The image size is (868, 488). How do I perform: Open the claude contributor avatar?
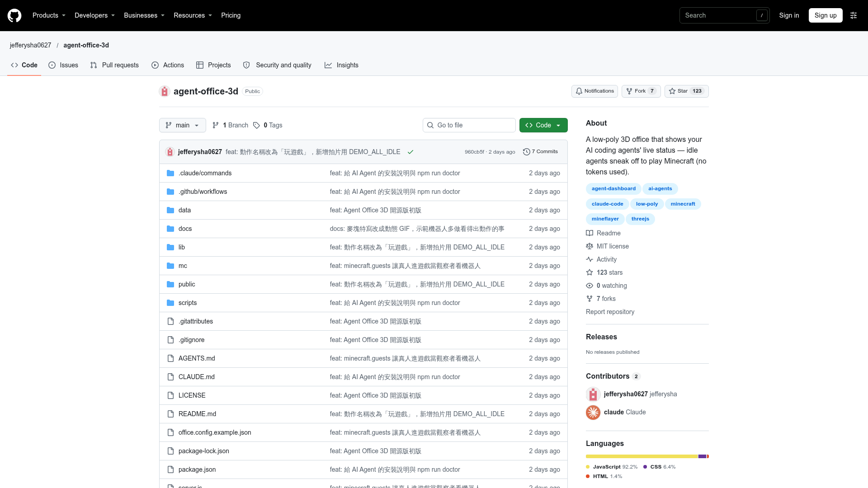[593, 412]
